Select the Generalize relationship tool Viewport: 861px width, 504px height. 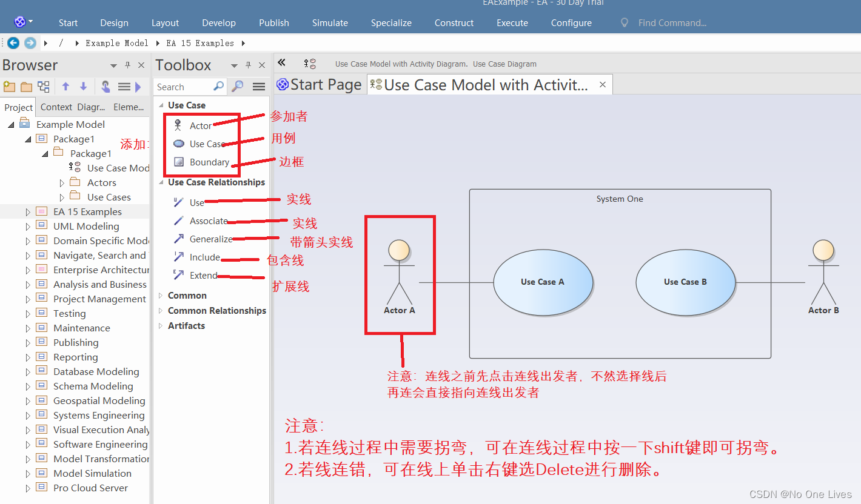click(203, 239)
